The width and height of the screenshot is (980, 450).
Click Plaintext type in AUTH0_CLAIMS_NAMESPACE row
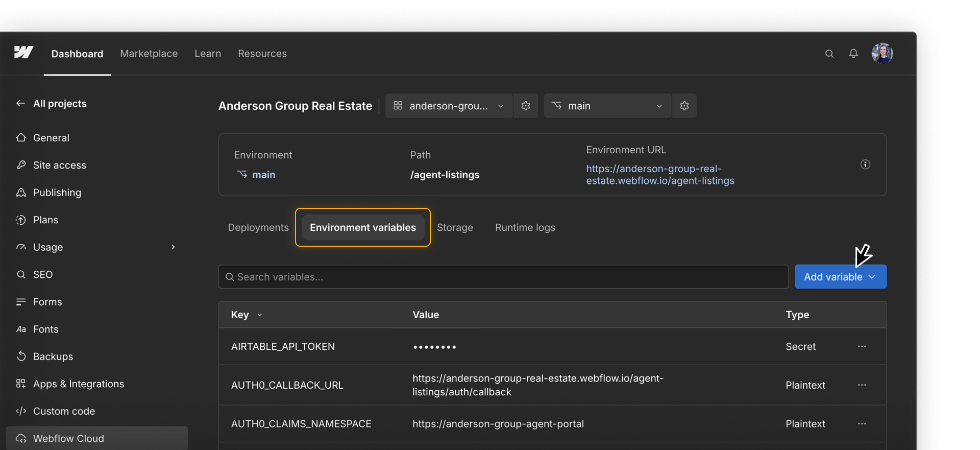point(805,423)
